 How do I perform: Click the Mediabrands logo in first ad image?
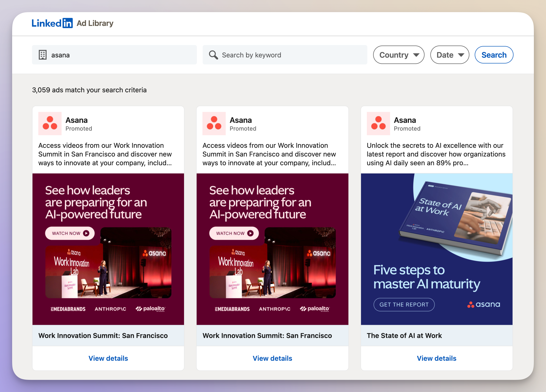click(x=68, y=309)
